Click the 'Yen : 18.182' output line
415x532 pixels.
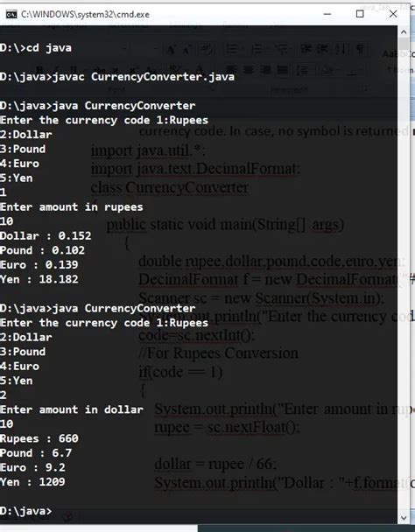click(x=39, y=279)
